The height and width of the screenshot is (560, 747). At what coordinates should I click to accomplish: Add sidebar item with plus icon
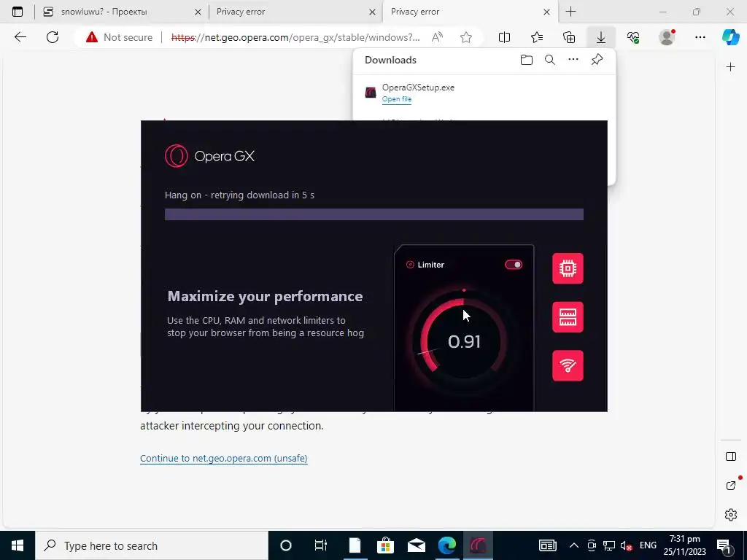[x=730, y=67]
